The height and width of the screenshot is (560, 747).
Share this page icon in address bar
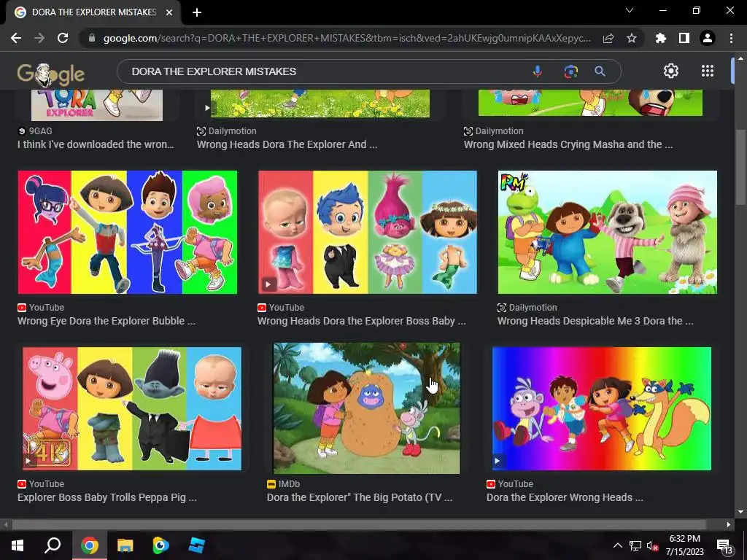608,38
